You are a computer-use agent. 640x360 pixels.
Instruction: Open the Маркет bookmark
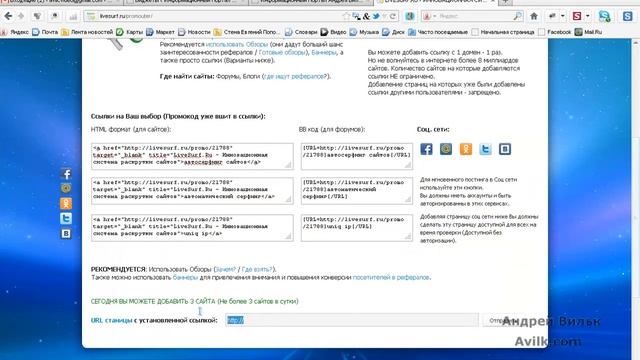160,32
